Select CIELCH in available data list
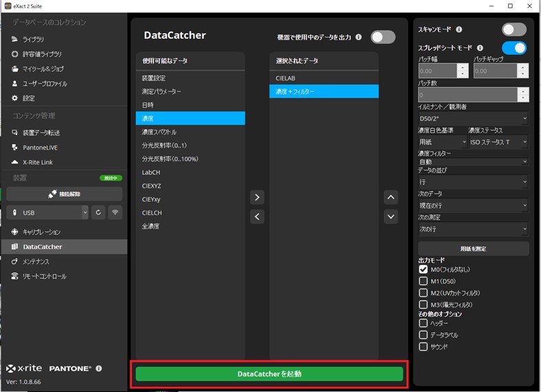541x392 pixels. pyautogui.click(x=190, y=213)
